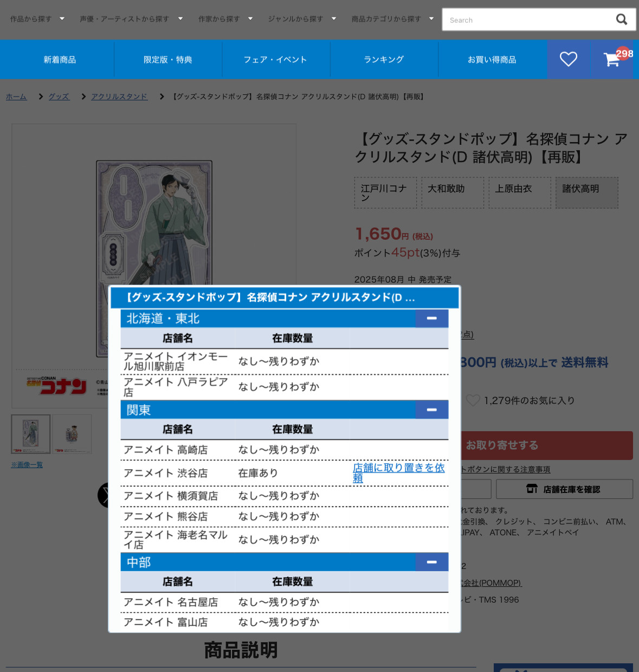The width and height of the screenshot is (639, 672).
Task: Open the 作家から探す dropdown
Action: [x=225, y=19]
